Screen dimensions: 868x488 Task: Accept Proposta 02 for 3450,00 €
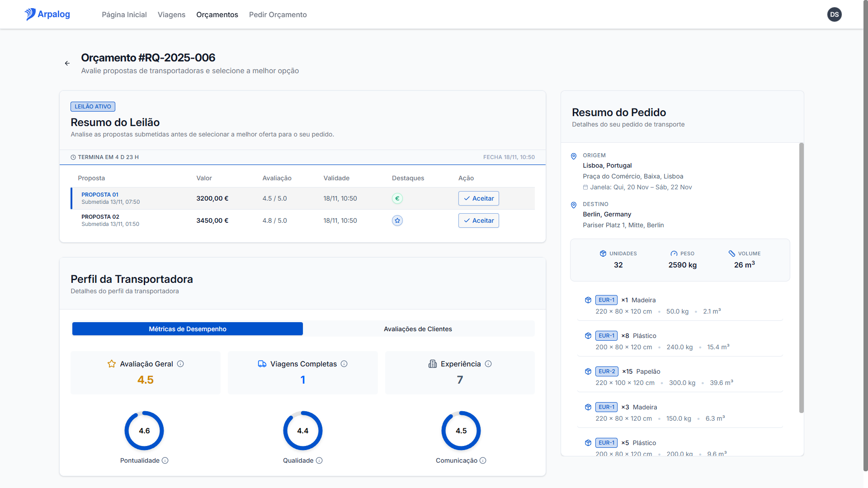click(478, 221)
